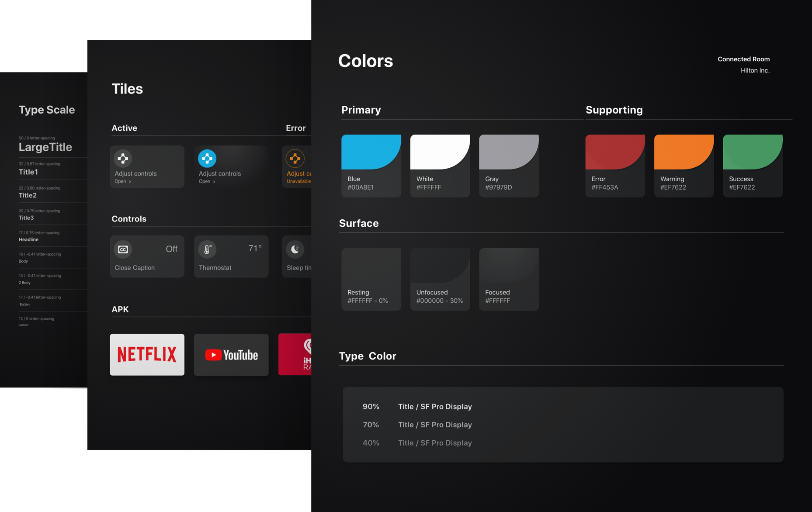Click the Thermostat thermometer icon
The height and width of the screenshot is (512, 812).
(x=207, y=249)
